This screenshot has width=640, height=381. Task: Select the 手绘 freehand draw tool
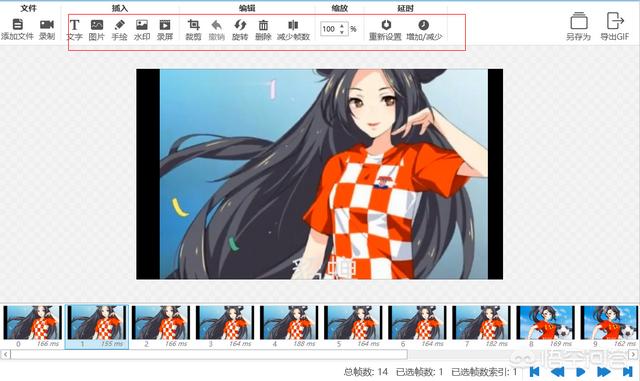[119, 29]
